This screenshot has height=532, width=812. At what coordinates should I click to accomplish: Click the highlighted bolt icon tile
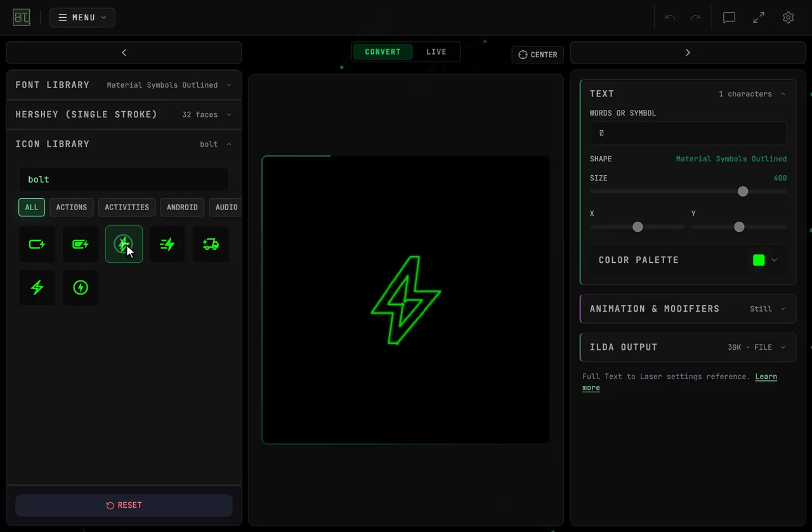pyautogui.click(x=124, y=244)
